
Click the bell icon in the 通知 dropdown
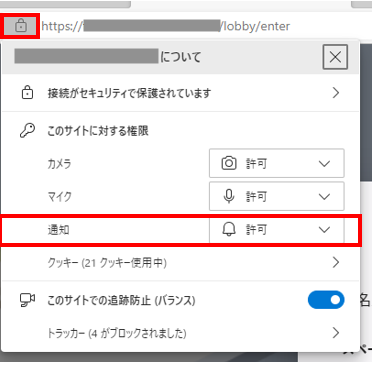pos(229,230)
